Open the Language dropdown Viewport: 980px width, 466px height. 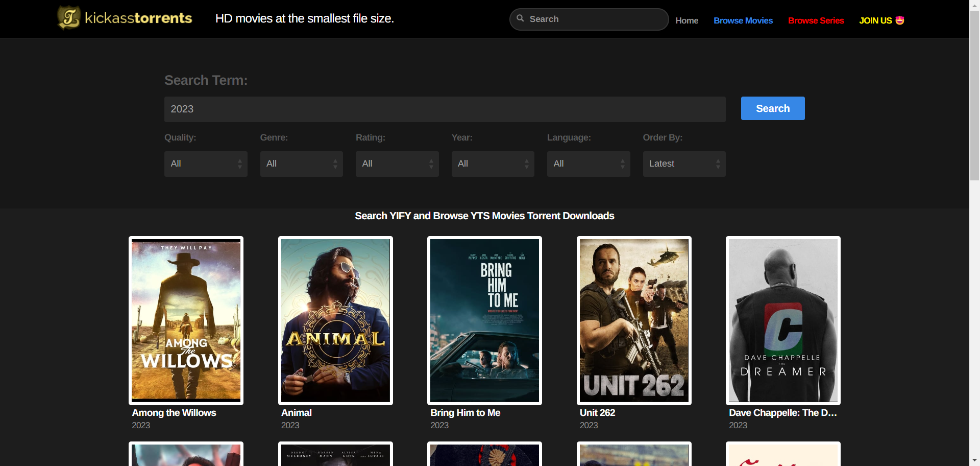pyautogui.click(x=589, y=164)
